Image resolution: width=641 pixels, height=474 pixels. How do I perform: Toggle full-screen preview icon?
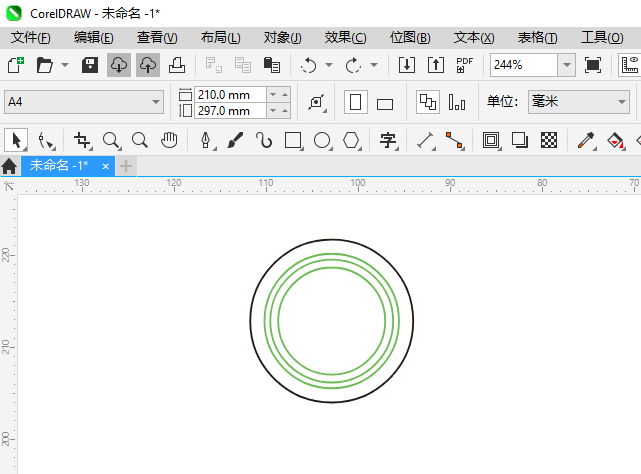(x=593, y=65)
